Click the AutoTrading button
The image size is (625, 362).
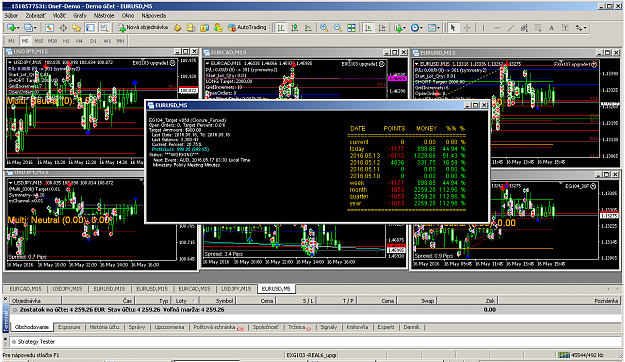pyautogui.click(x=247, y=28)
